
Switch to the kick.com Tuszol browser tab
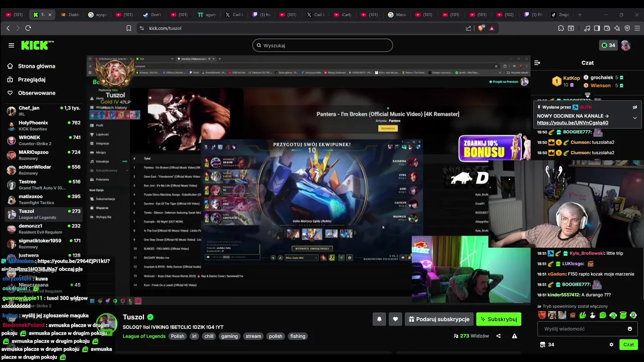point(43,15)
